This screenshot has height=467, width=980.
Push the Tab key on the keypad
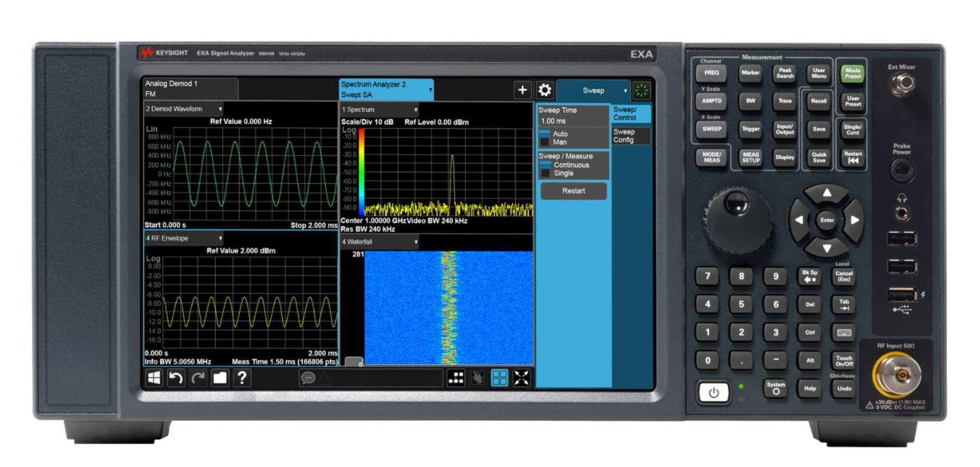pyautogui.click(x=844, y=304)
